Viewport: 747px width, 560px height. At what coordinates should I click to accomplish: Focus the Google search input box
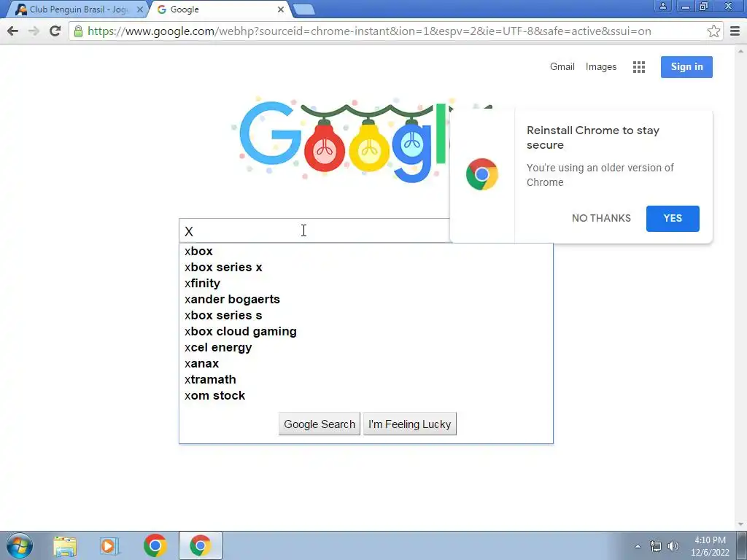[x=314, y=231]
